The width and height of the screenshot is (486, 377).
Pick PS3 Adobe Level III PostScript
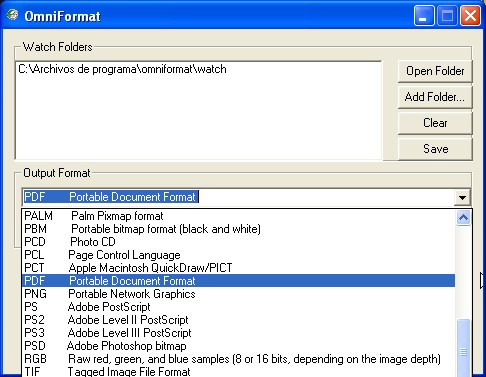[x=238, y=333]
